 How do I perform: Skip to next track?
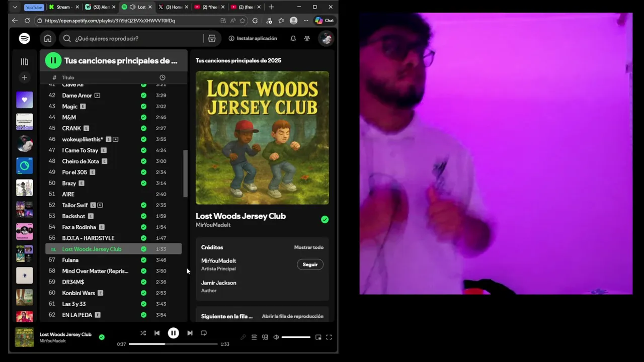tap(190, 333)
